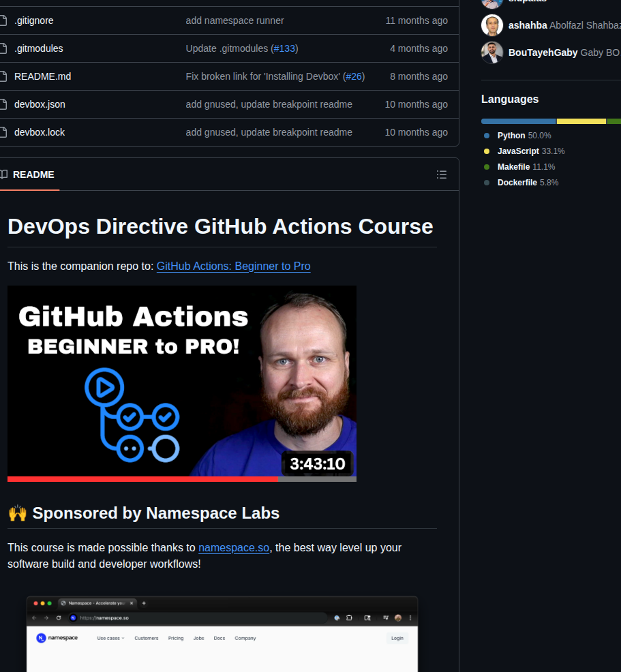
Task: Open the GitHub Actions video thumbnail
Action: (182, 384)
